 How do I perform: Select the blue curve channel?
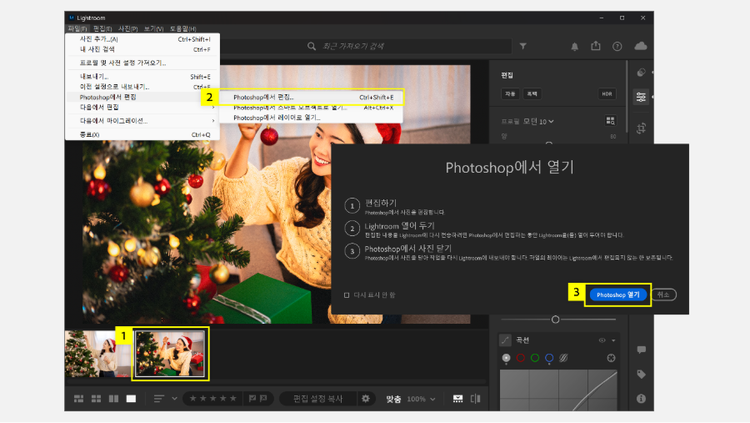pyautogui.click(x=549, y=358)
